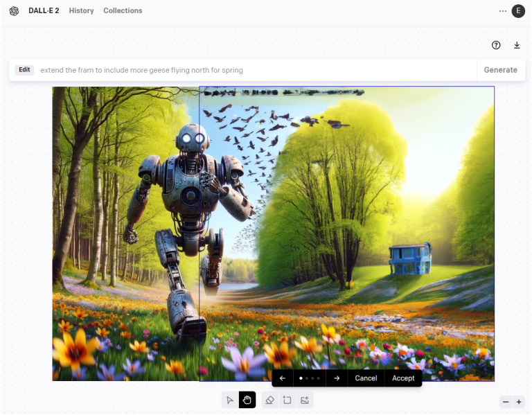This screenshot has width=532, height=415.
Task: Click the upload image tool
Action: coord(304,400)
